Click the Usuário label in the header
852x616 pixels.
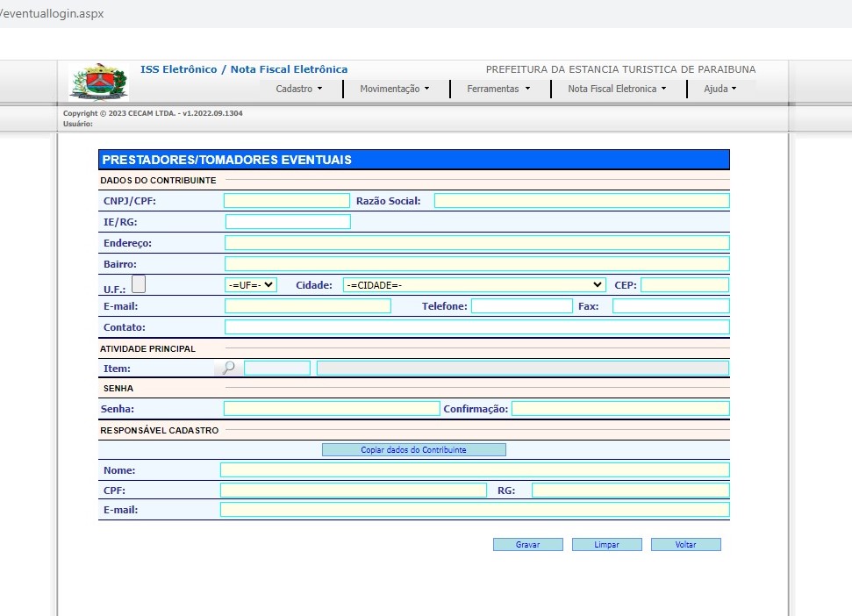coord(78,124)
